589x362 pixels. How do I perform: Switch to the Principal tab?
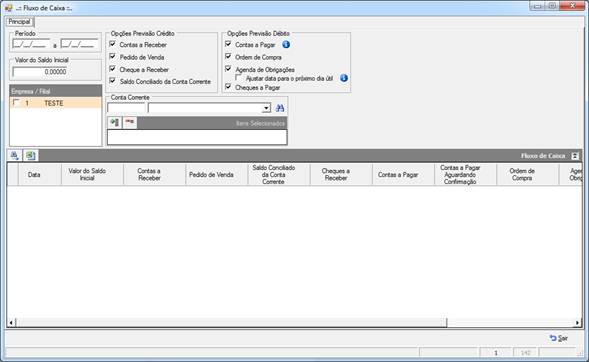(20, 22)
